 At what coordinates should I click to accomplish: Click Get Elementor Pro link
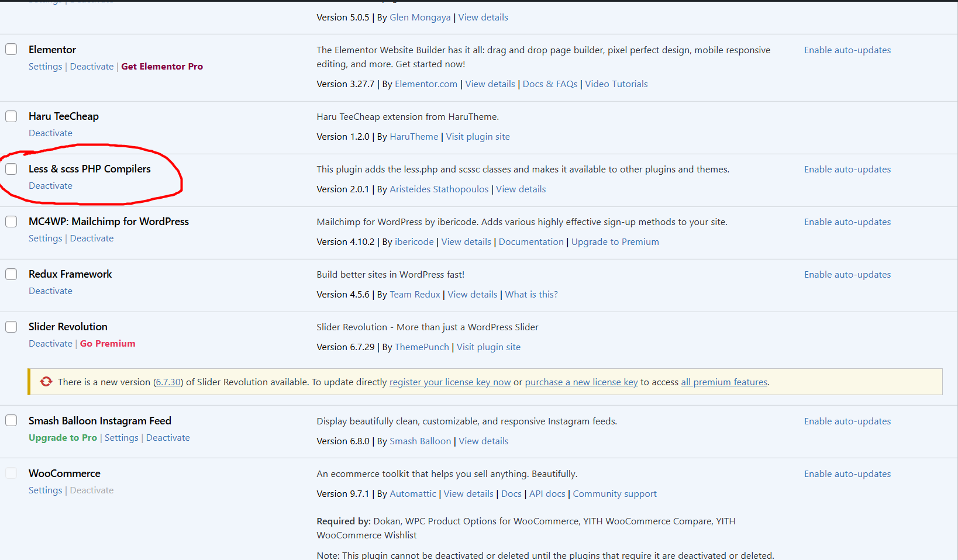(x=162, y=66)
